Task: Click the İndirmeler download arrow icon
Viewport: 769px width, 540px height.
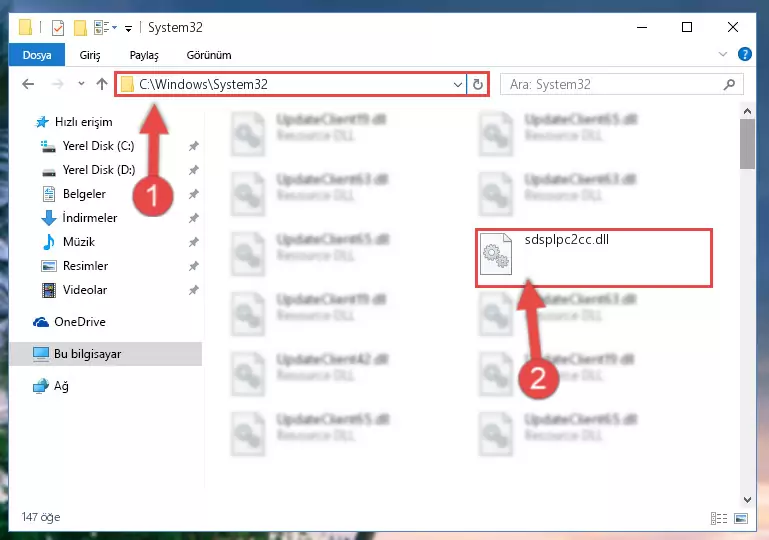Action: 49,218
